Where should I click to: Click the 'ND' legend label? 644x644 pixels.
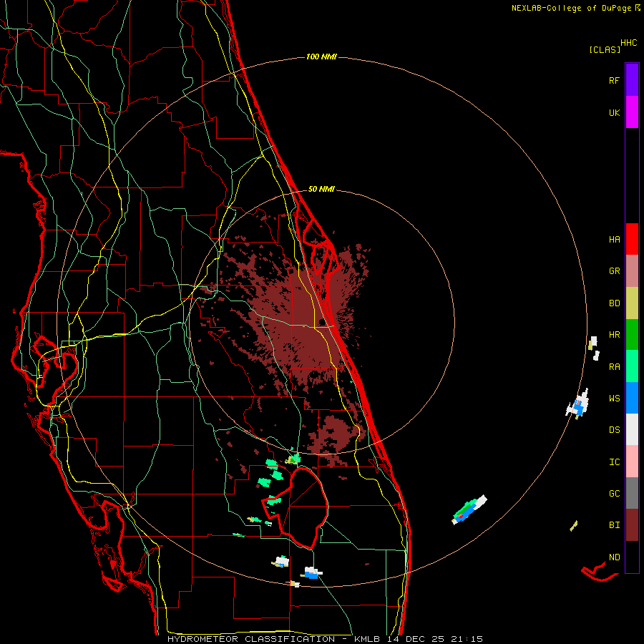(x=614, y=557)
